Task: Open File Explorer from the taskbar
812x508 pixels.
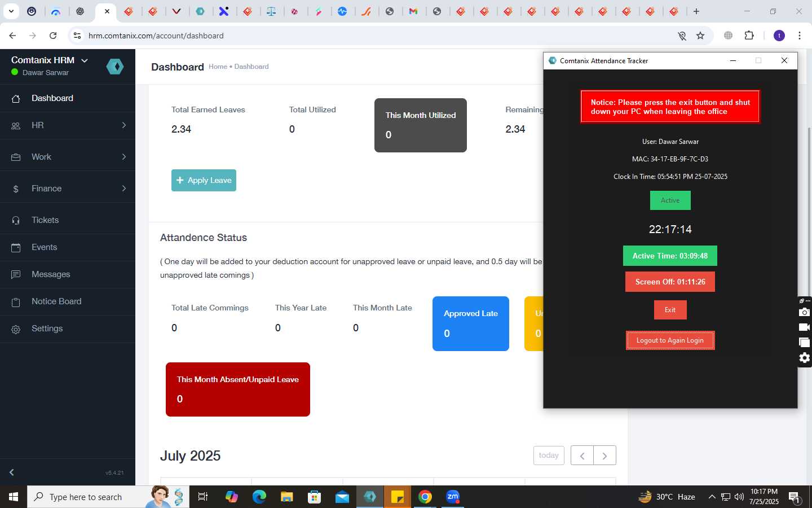Action: [287, 497]
